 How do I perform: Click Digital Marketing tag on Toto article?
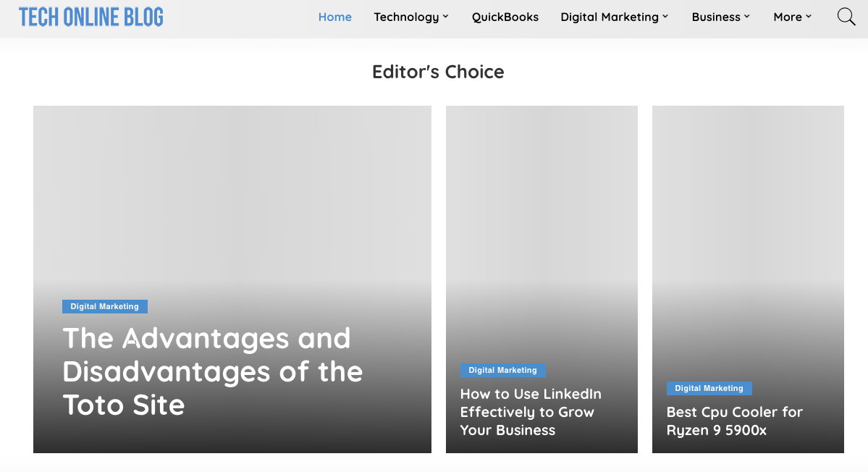click(x=105, y=306)
